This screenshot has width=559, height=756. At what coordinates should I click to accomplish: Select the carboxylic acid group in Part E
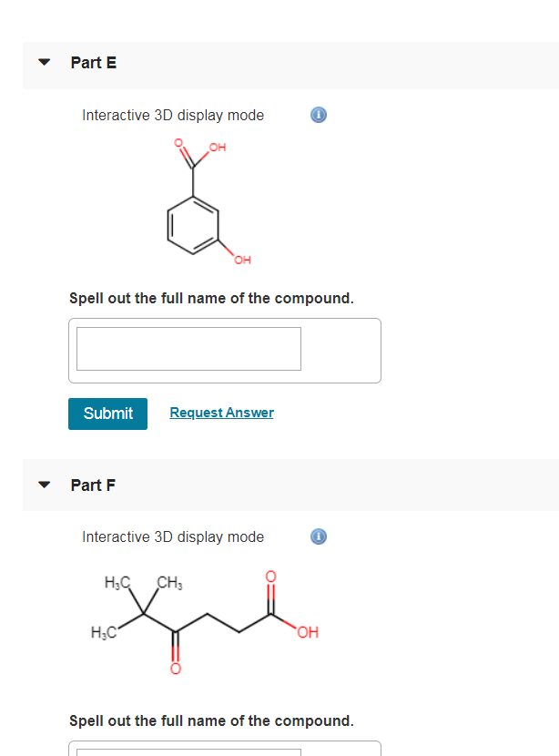pos(194,155)
